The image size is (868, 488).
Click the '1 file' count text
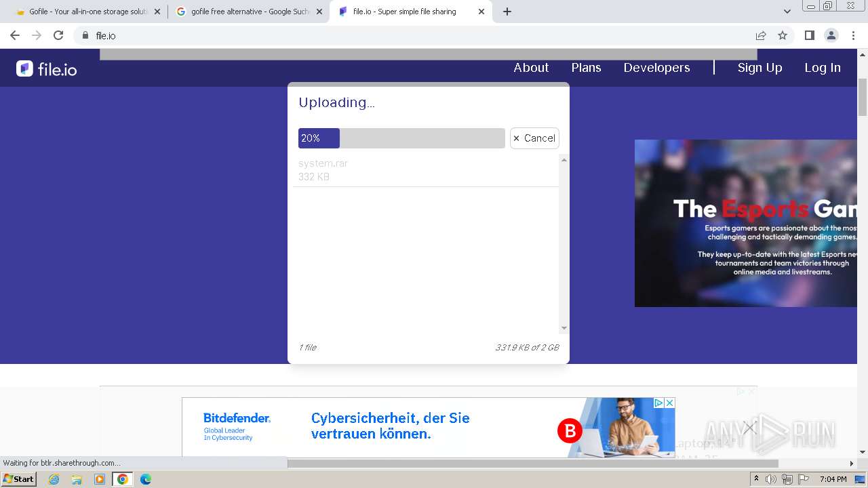(x=307, y=348)
